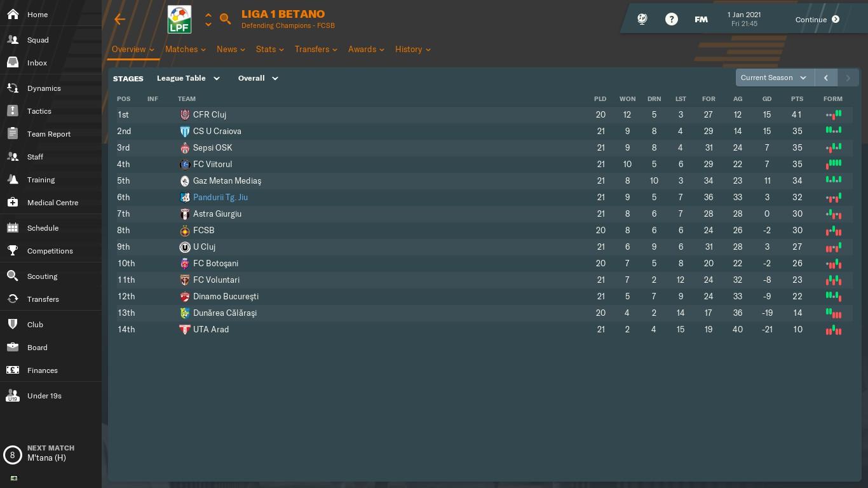The width and height of the screenshot is (868, 488).
Task: Sort table by PTS column header
Action: [797, 98]
